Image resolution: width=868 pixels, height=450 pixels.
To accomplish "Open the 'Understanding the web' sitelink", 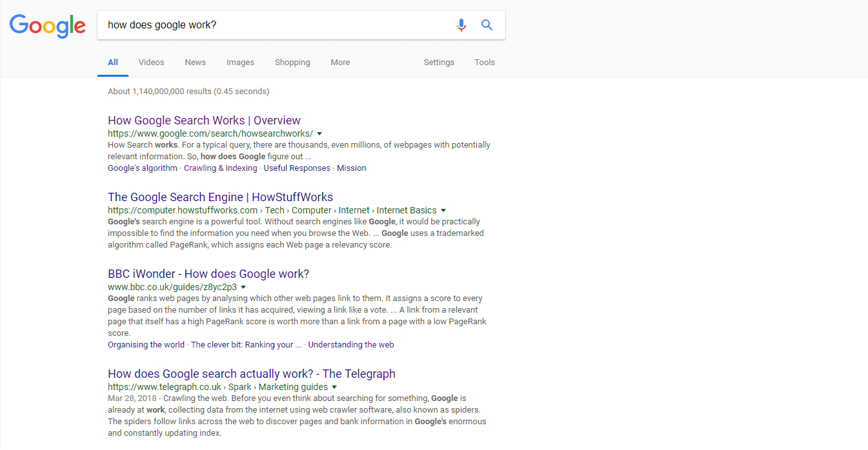I will tap(351, 345).
